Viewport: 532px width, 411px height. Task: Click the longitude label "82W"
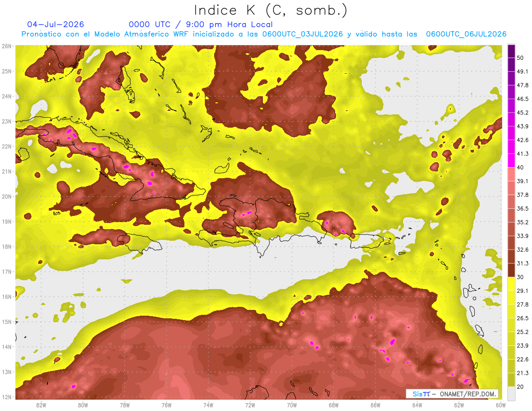(41, 405)
